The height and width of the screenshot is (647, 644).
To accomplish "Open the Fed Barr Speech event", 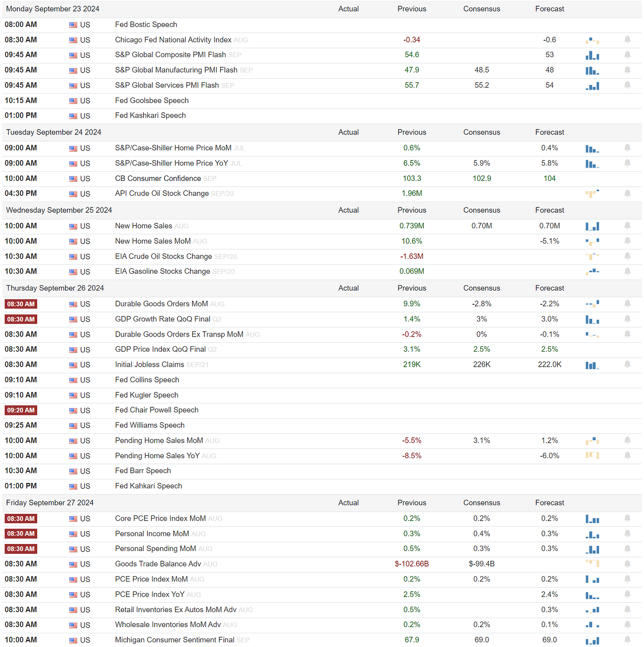I will 143,471.
